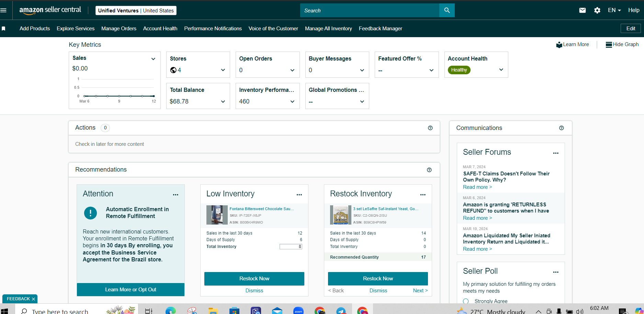
Task: Open help icon for Communications panel
Action: (x=562, y=128)
